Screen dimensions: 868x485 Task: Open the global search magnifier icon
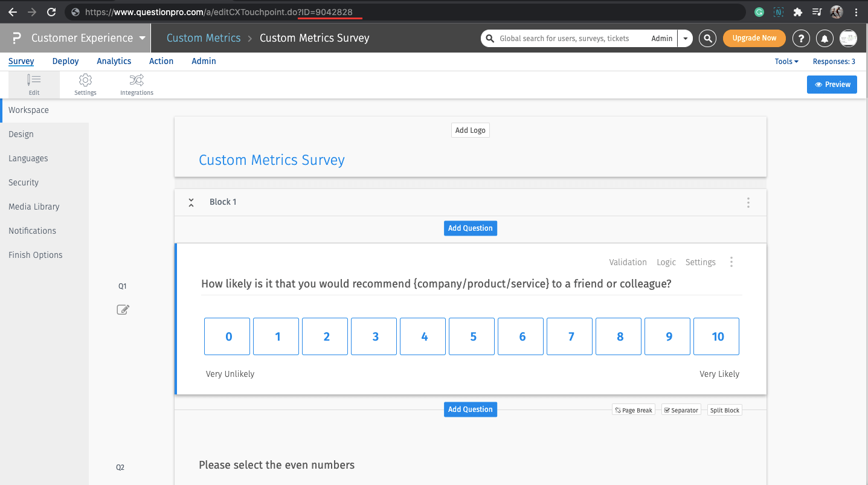tap(707, 38)
